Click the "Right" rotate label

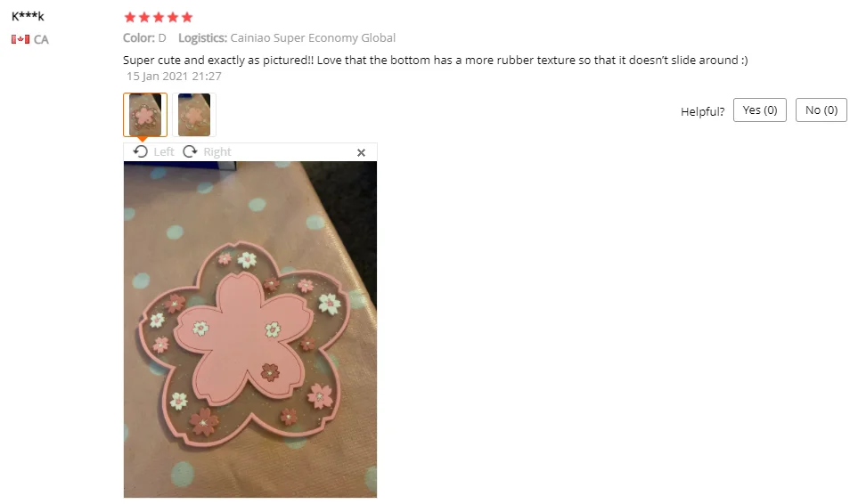217,151
